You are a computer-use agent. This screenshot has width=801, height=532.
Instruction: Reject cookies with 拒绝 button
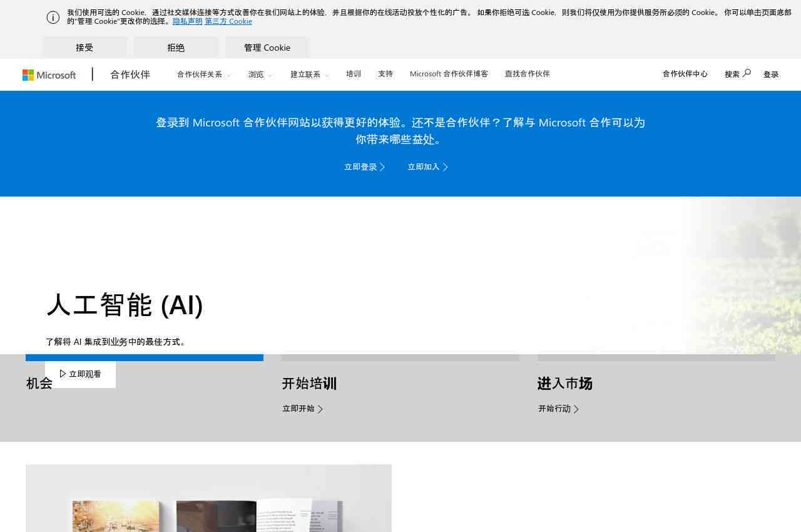pyautogui.click(x=176, y=48)
